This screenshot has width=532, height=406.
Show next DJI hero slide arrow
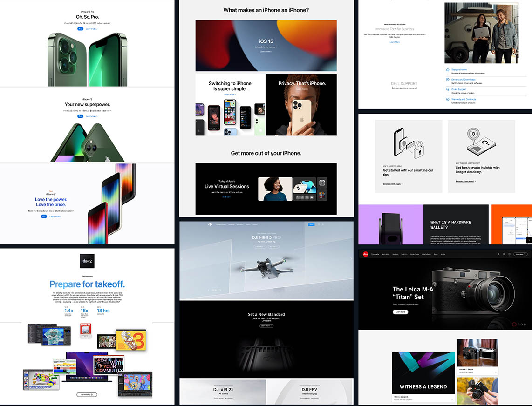[351, 259]
